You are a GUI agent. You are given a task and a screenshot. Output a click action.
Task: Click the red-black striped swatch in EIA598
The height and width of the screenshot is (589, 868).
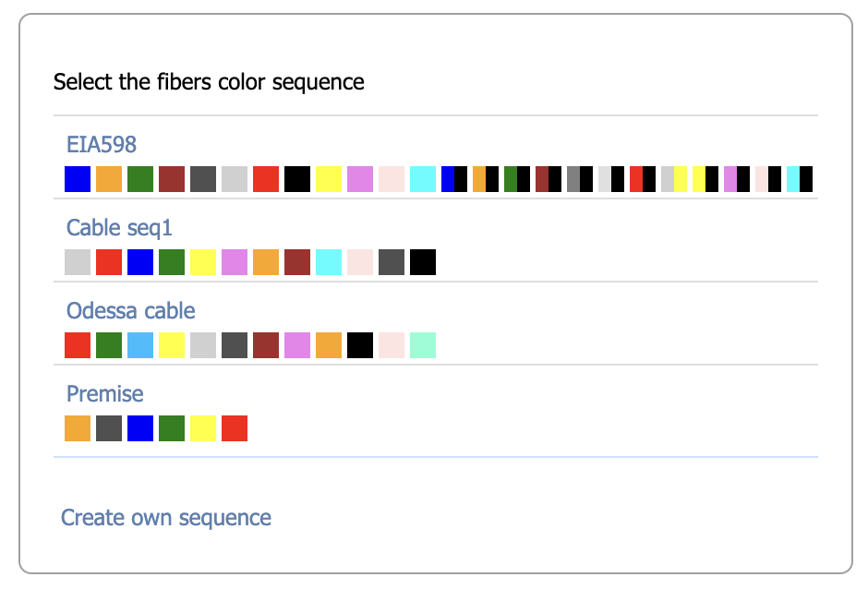pos(643,179)
